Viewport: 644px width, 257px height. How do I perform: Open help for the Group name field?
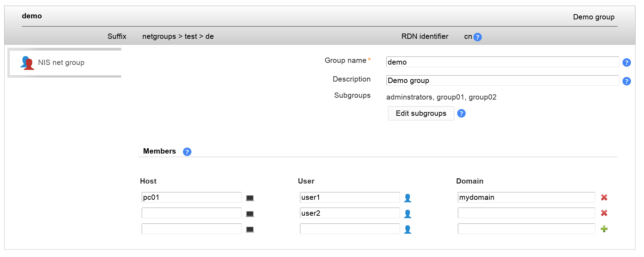tap(626, 62)
